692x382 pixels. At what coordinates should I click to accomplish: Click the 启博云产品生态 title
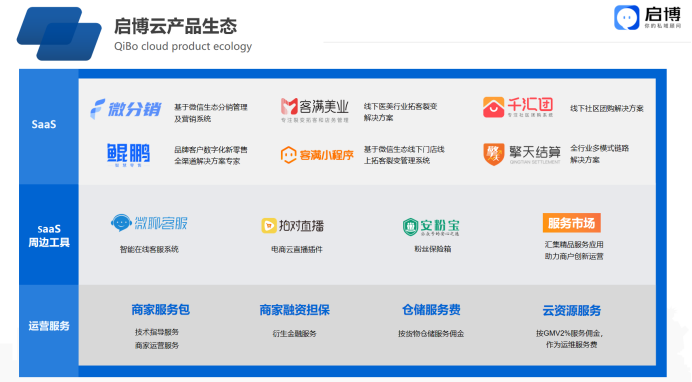[x=175, y=26]
